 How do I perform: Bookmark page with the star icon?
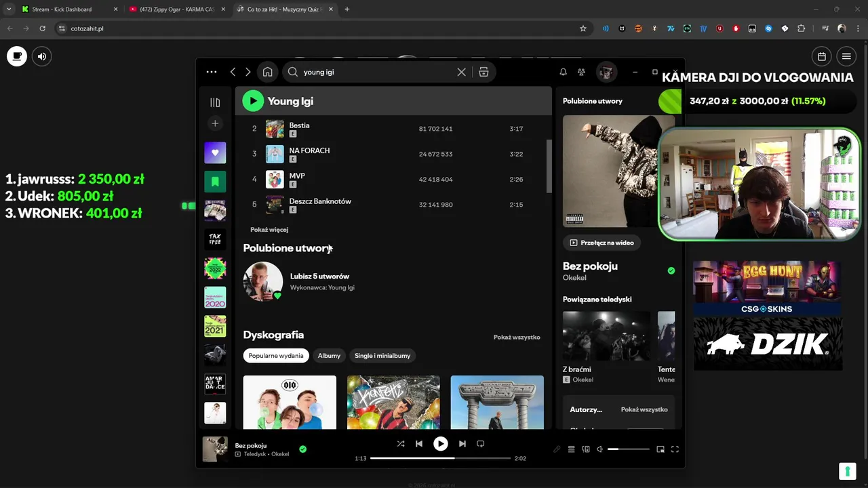click(583, 28)
